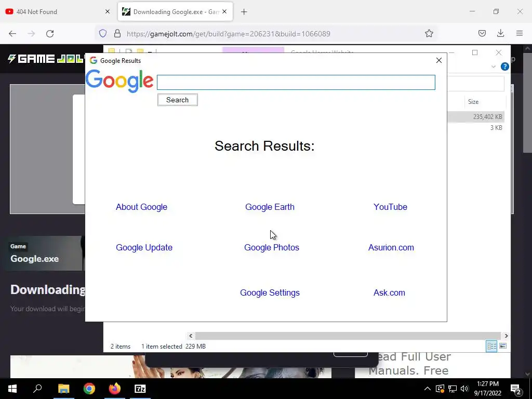Open Firefox from the taskbar
This screenshot has height=399, width=532.
coord(115,389)
